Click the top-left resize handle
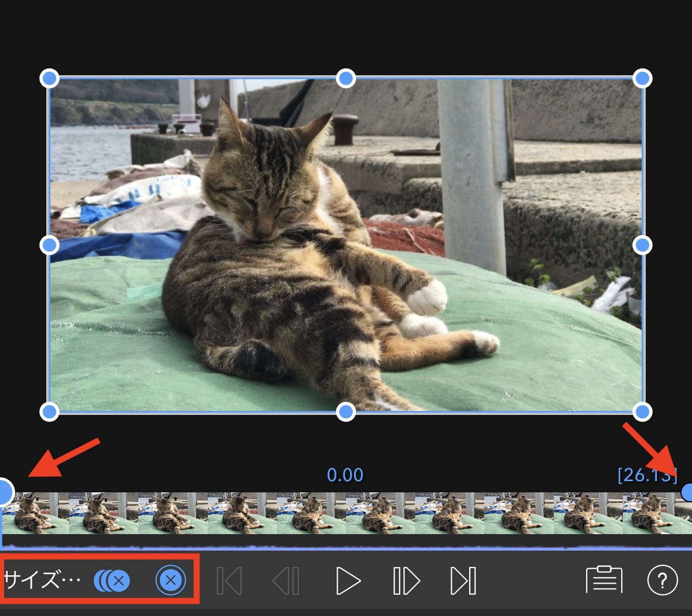This screenshot has height=616, width=692. [x=50, y=78]
